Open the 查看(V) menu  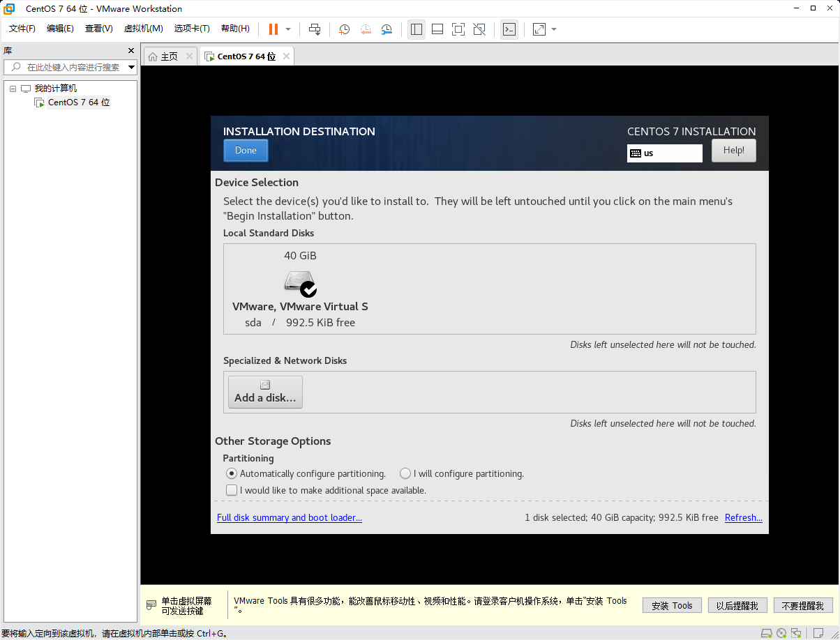99,29
